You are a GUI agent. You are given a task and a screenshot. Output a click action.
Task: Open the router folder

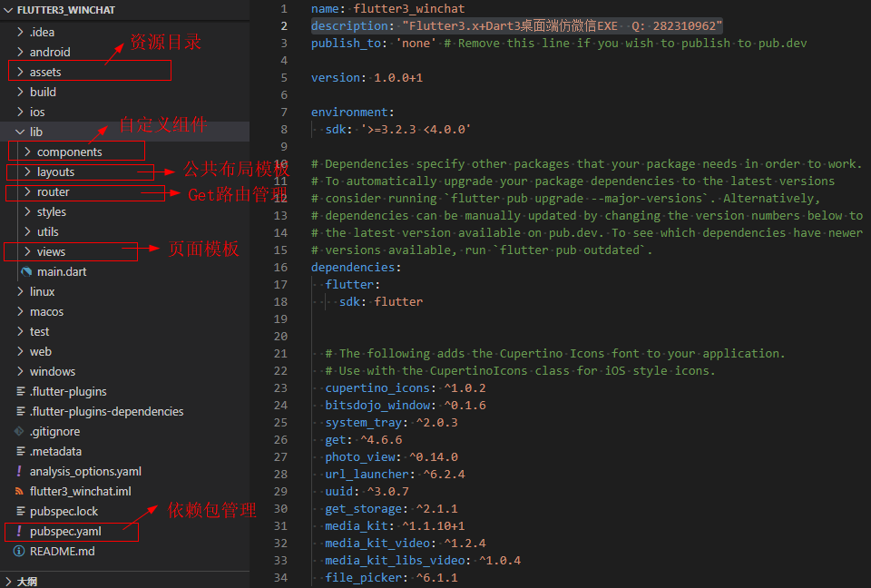pyautogui.click(x=53, y=191)
